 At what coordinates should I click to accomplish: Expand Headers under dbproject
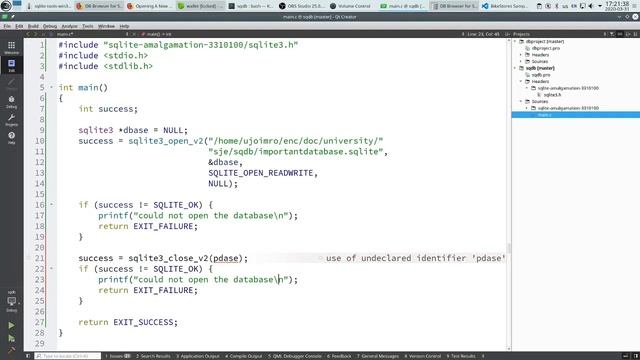(521, 55)
